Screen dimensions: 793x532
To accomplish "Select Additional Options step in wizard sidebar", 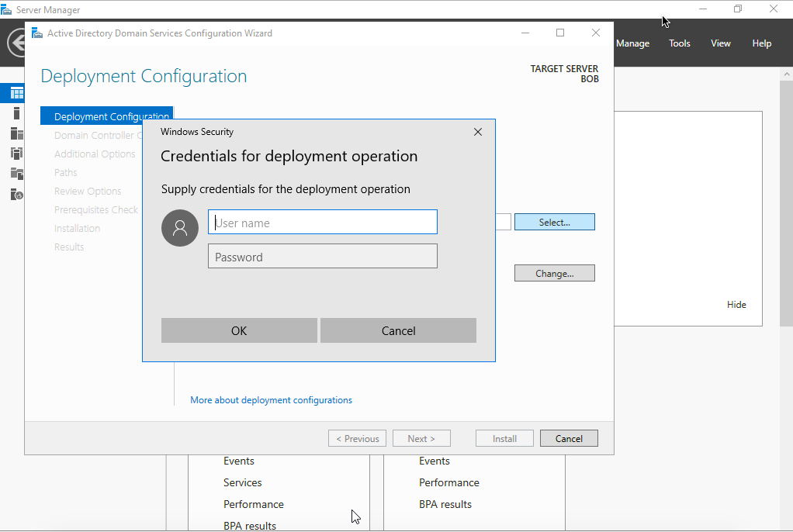I will coord(95,154).
